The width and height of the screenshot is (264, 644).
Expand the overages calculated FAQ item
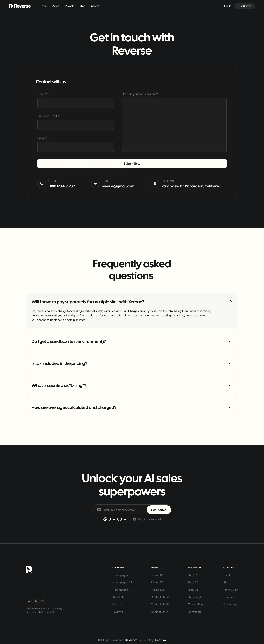[x=230, y=407]
